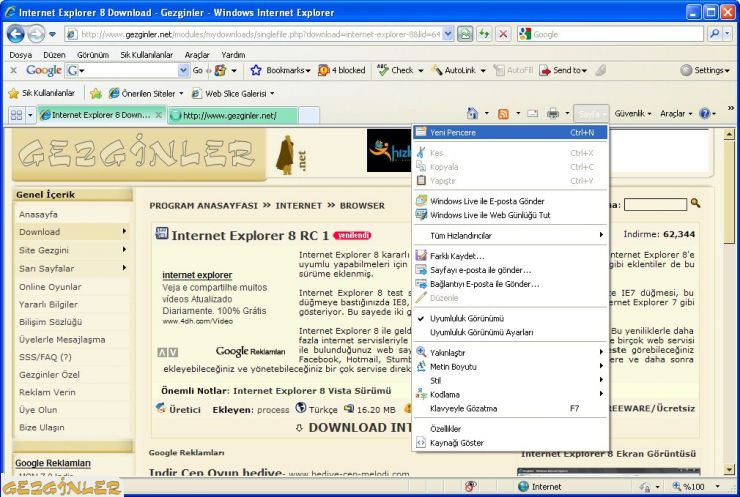Viewport: 740px width, 497px height.
Task: Click the '4 blocked' popup blocker icon
Action: point(324,70)
